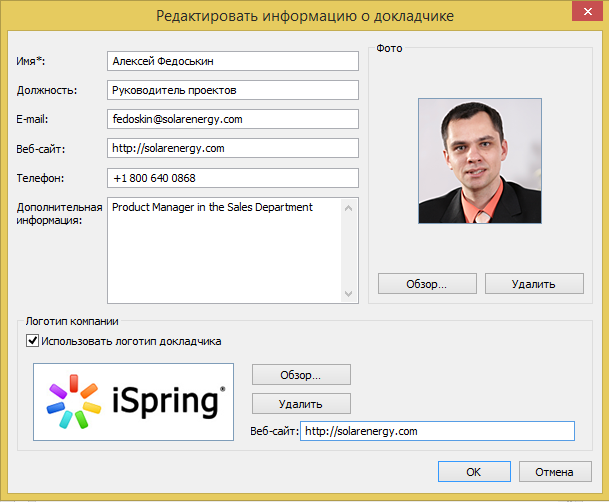Close the dialog with red X
Screen dimensions: 609x502
[587, 11]
